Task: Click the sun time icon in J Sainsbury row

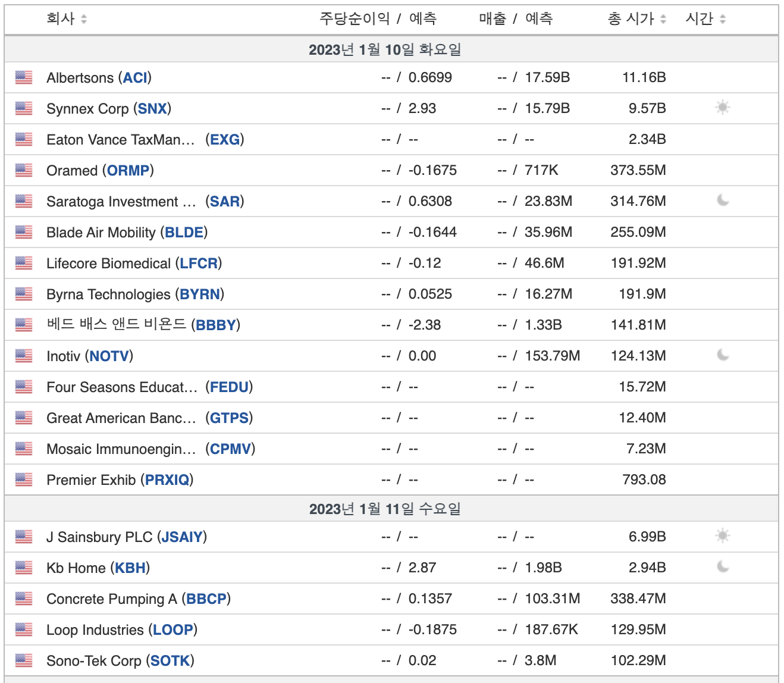Action: coord(723,536)
